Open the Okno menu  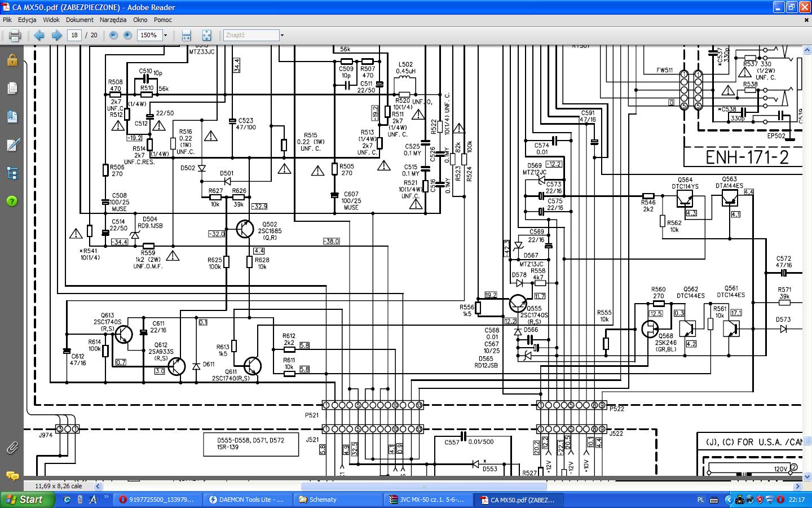tap(140, 20)
